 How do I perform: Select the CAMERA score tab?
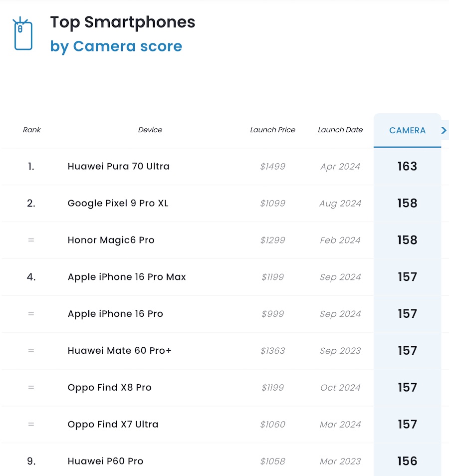407,131
